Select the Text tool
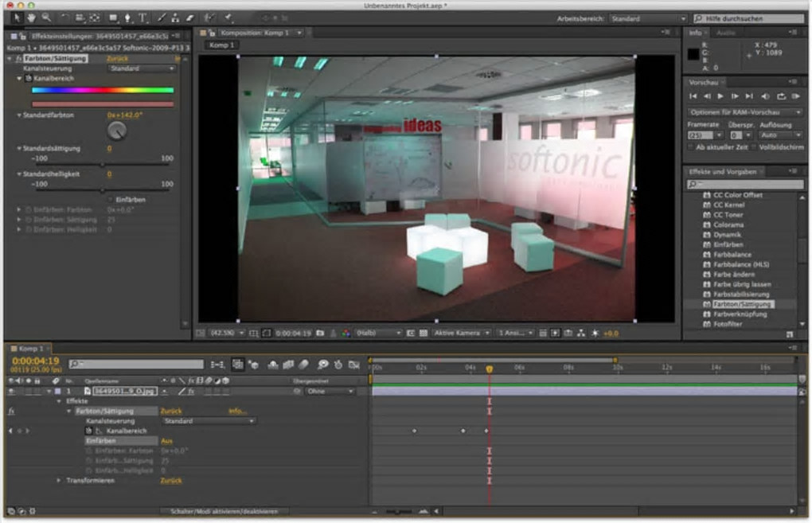This screenshot has height=523, width=812. tap(142, 18)
